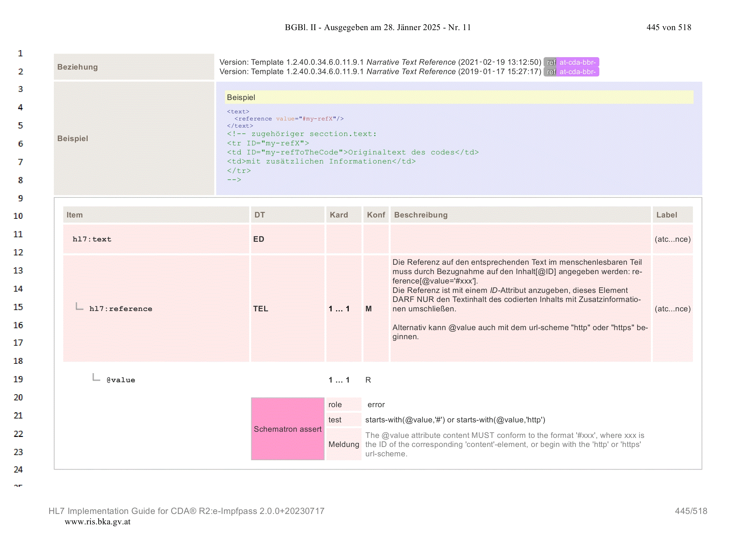Select the hl7:reference item
Image resolution: width=756 pixels, height=535 pixels.
coord(121,309)
